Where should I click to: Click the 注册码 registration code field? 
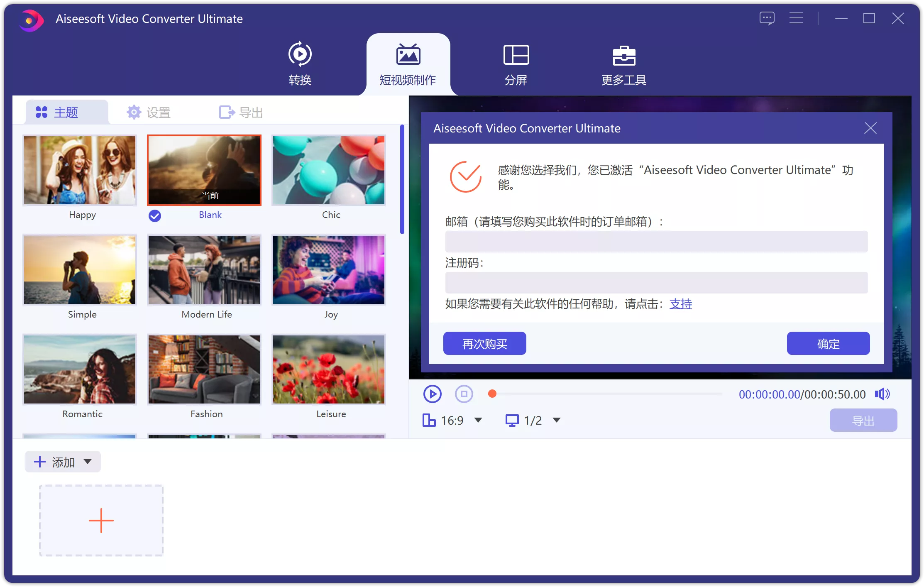tap(656, 282)
